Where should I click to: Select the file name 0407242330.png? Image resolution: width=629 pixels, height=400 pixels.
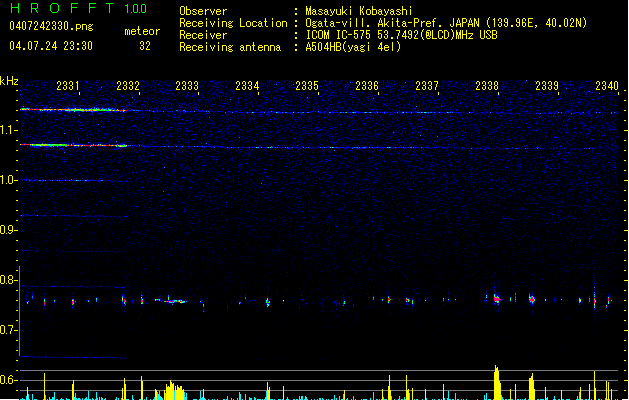(x=51, y=26)
